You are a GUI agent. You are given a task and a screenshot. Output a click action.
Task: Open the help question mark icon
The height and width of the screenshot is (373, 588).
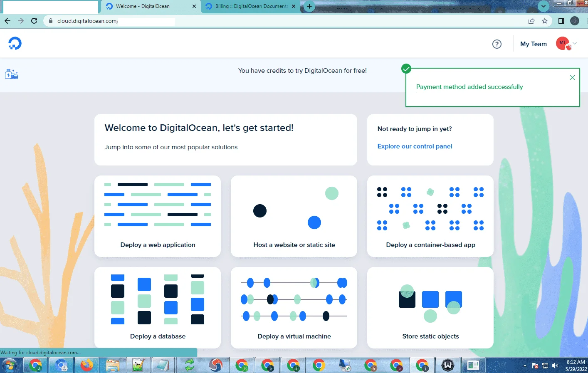497,44
